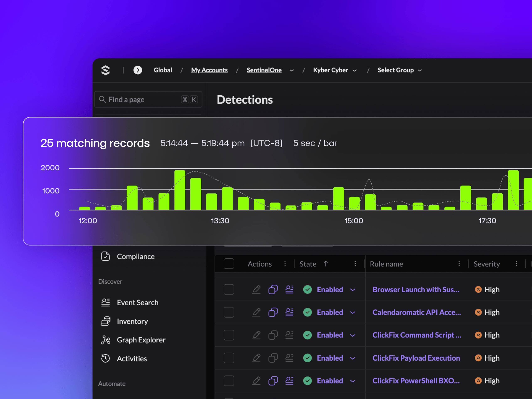The height and width of the screenshot is (399, 532).
Task: Open the My Accounts breadcrumb link
Action: pyautogui.click(x=209, y=70)
